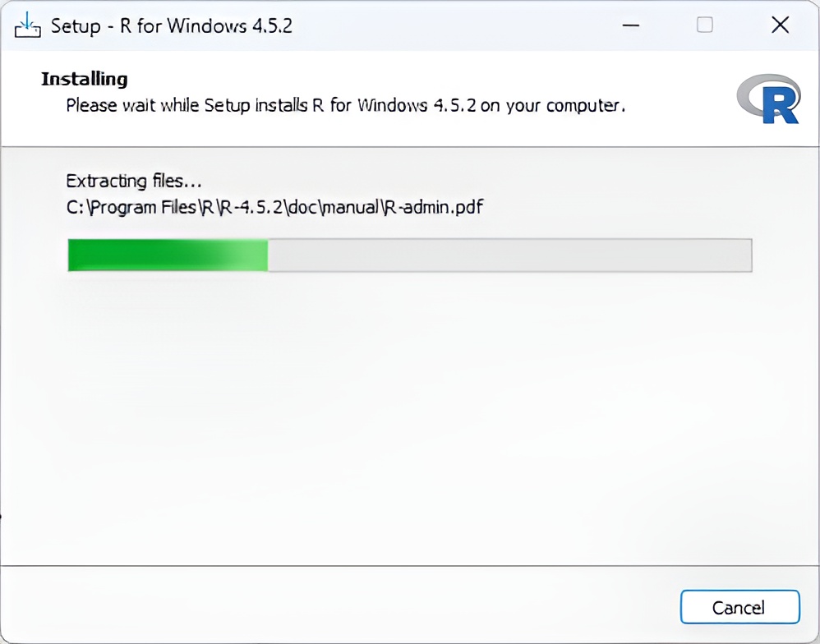This screenshot has width=820, height=644.
Task: Click the "Installing" bold heading
Action: (85, 79)
